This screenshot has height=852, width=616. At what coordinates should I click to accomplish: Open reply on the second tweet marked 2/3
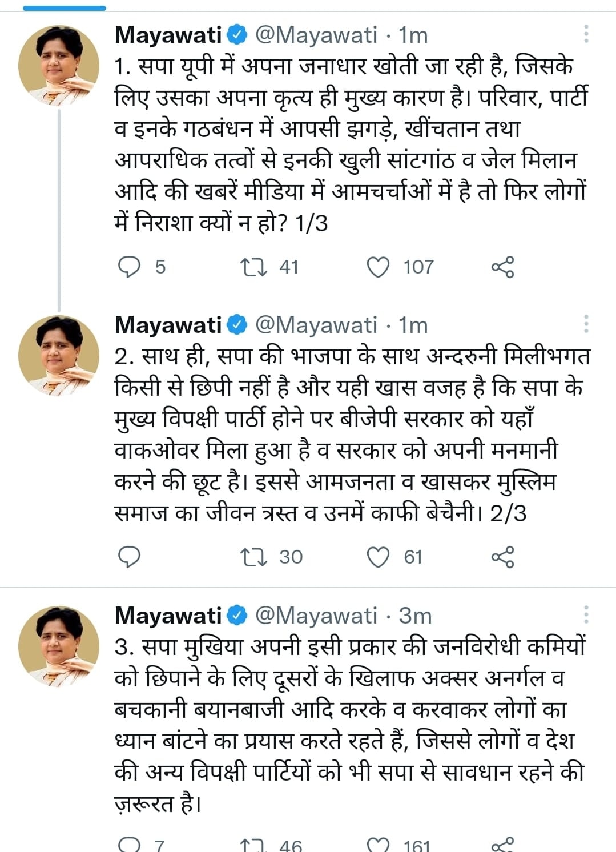(x=129, y=557)
